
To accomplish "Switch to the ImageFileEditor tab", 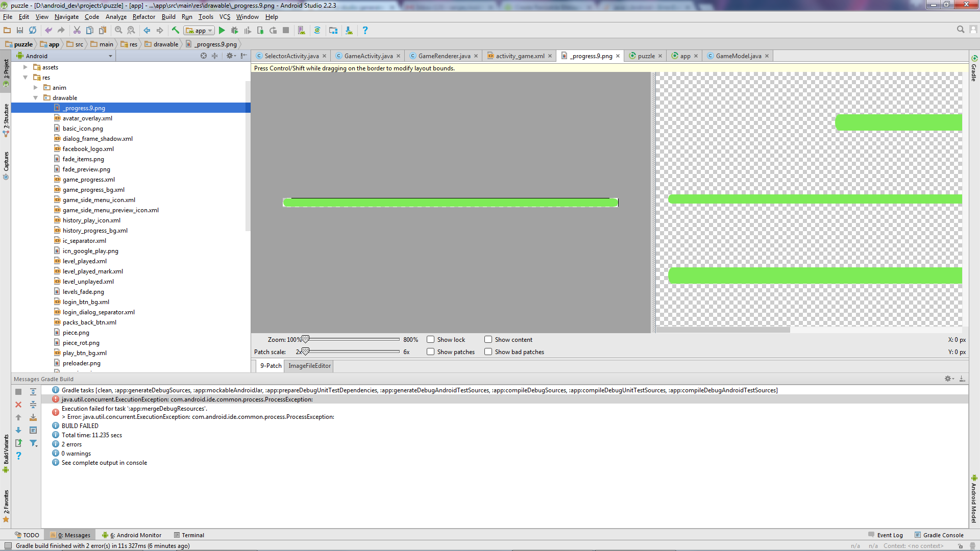I will click(x=309, y=366).
